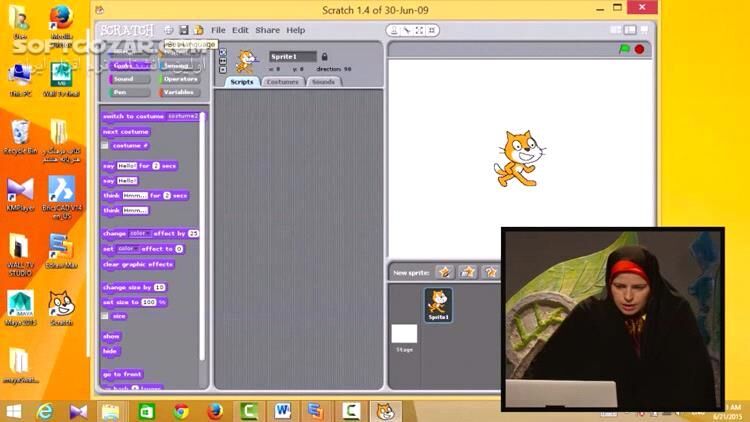
Task: Click the globe language icon
Action: click(169, 30)
